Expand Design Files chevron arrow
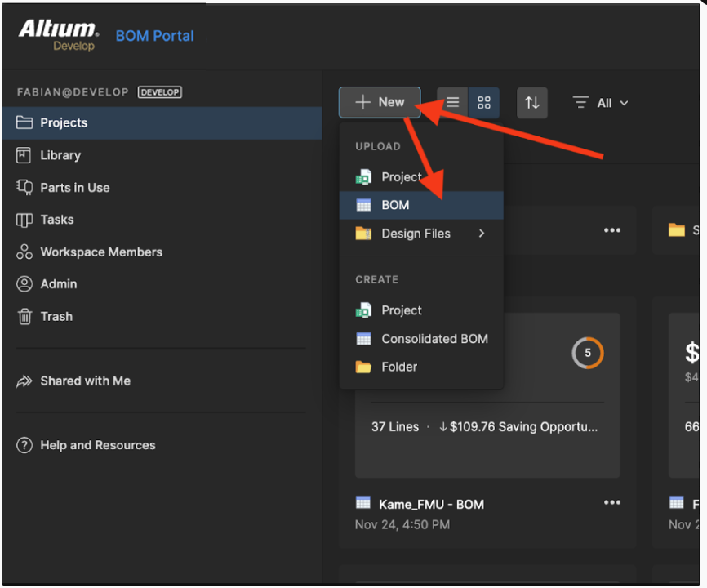Screen dimensions: 707x588 482,234
